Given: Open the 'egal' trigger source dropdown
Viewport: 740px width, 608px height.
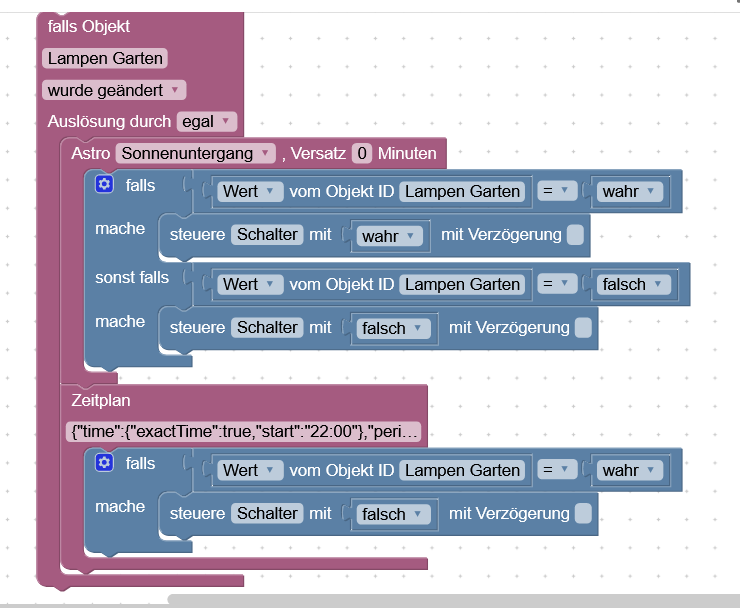Looking at the screenshot, I should [x=207, y=122].
